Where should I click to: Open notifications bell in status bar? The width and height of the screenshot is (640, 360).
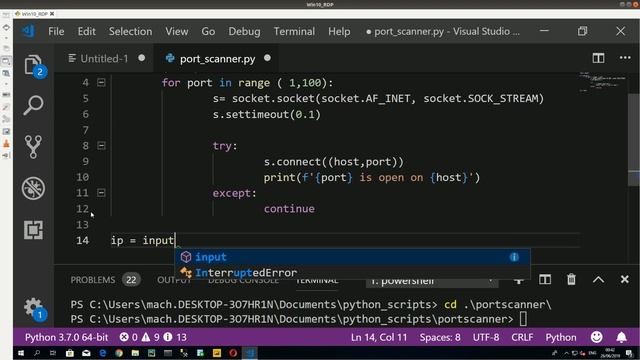coord(621,337)
